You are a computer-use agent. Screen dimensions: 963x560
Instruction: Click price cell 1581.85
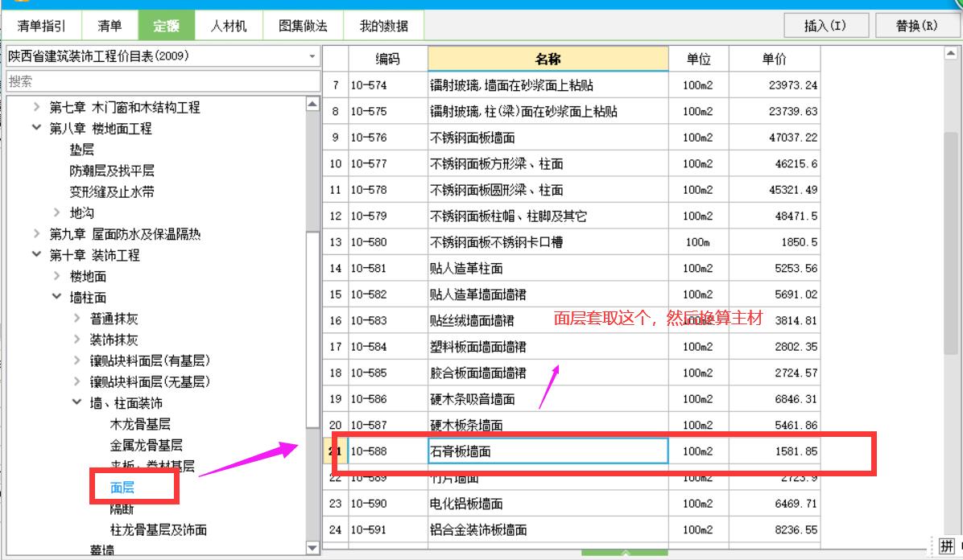pos(774,451)
